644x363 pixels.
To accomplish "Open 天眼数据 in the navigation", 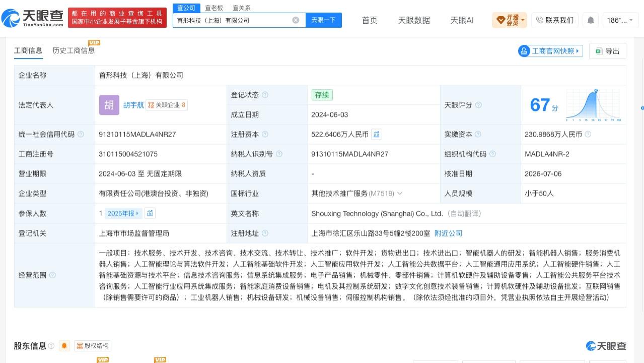I will pos(414,20).
